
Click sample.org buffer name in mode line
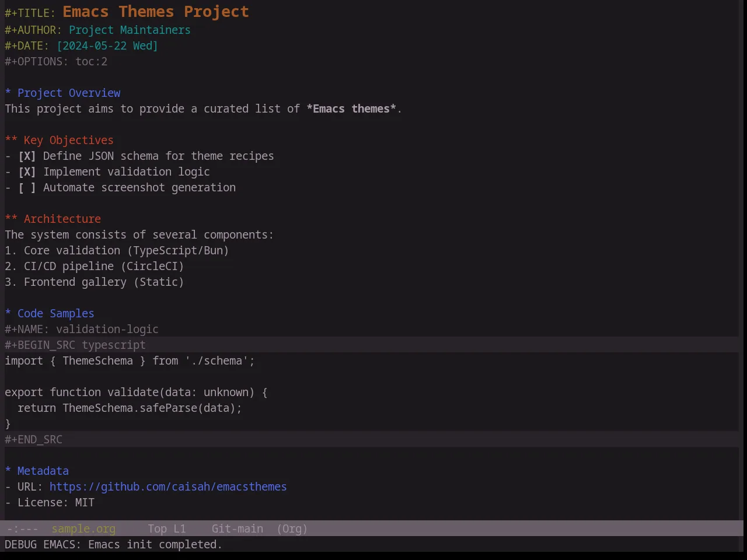(x=83, y=528)
